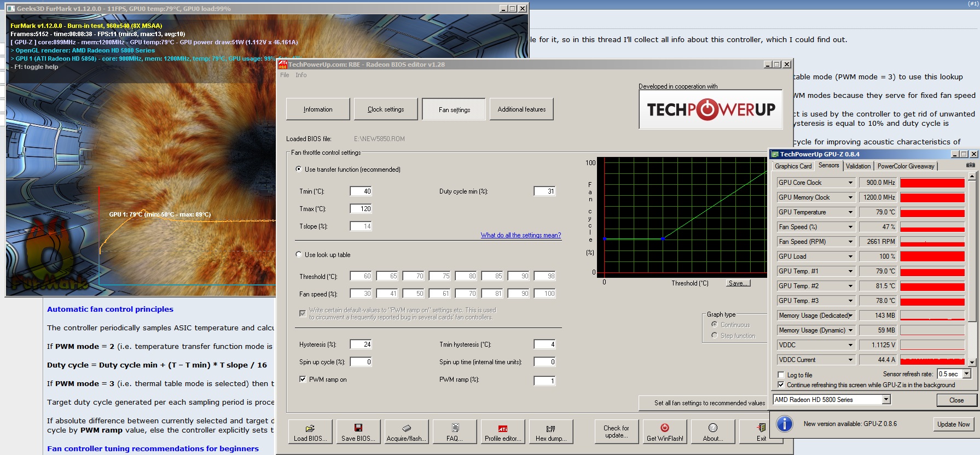Viewport: 980px width, 455px height.
Task: Toggle Write certain default-values checkbox
Action: click(303, 313)
